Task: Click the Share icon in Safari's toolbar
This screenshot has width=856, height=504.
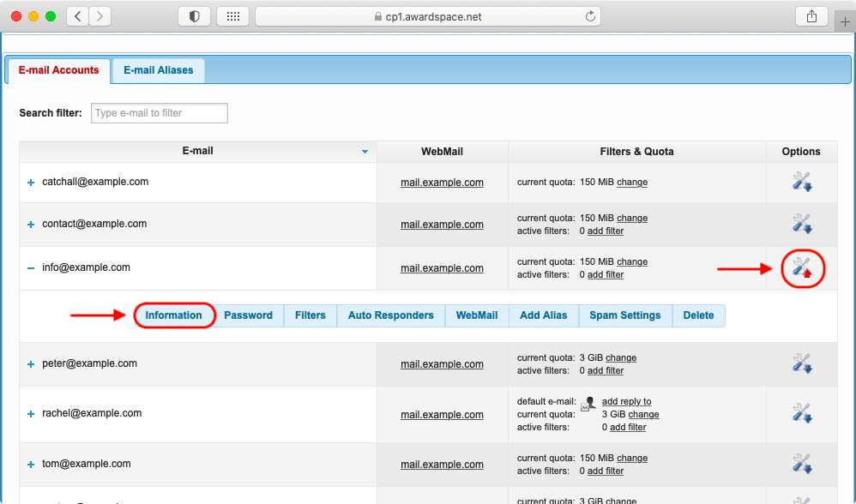Action: coord(811,15)
